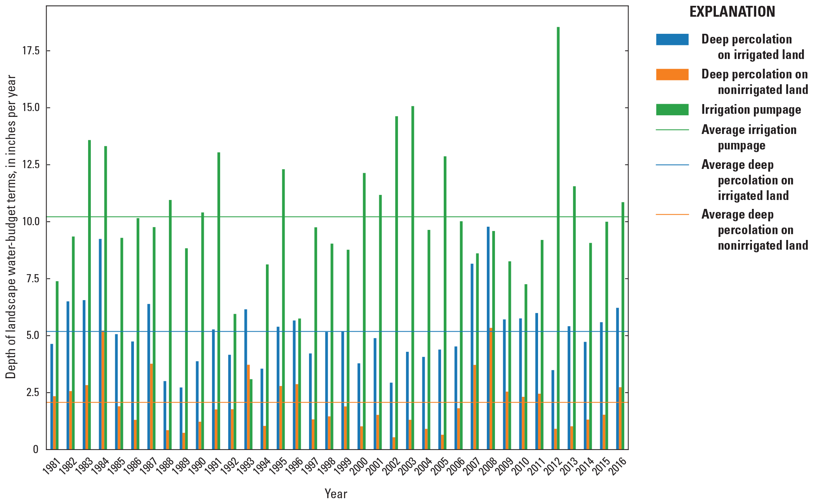Click the 1981 x-axis tick label
The image size is (823, 504).
click(x=52, y=466)
